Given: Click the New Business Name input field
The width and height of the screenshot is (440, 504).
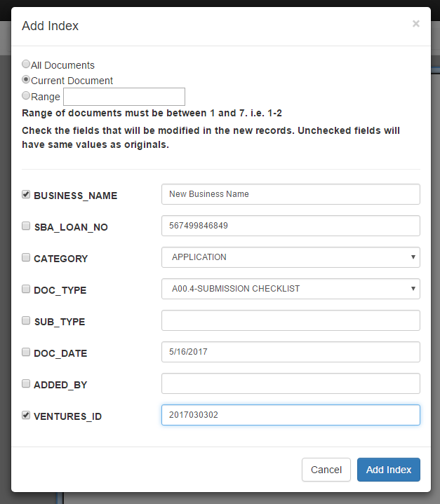Looking at the screenshot, I should point(291,194).
